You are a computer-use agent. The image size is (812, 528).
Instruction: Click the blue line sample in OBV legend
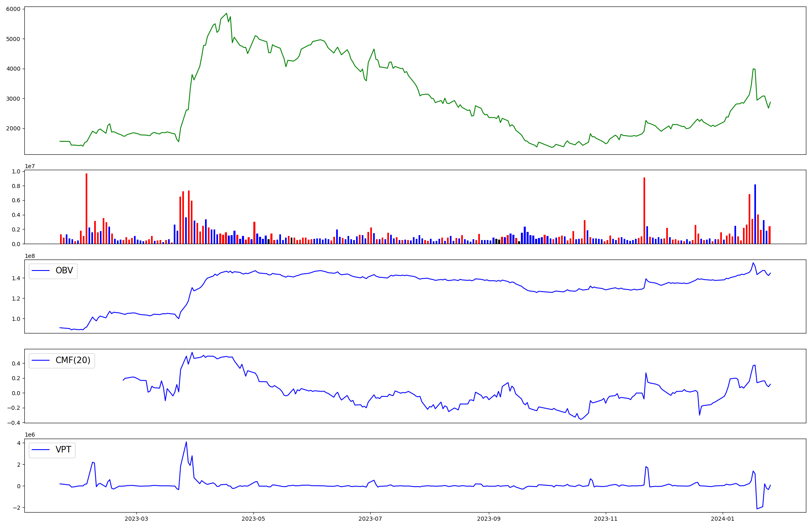41,271
